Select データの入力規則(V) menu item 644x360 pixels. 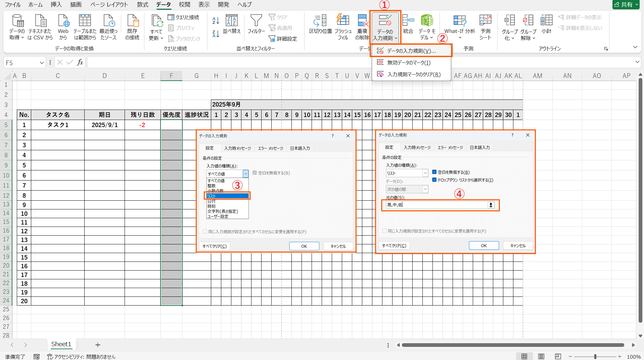pyautogui.click(x=411, y=51)
